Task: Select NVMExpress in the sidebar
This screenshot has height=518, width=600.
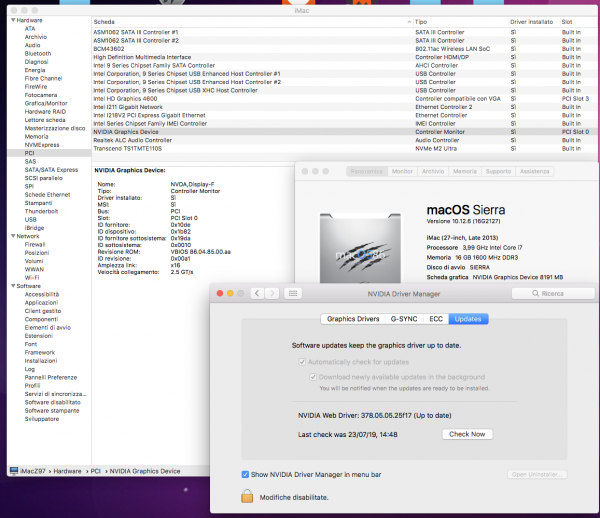Action: (x=42, y=145)
